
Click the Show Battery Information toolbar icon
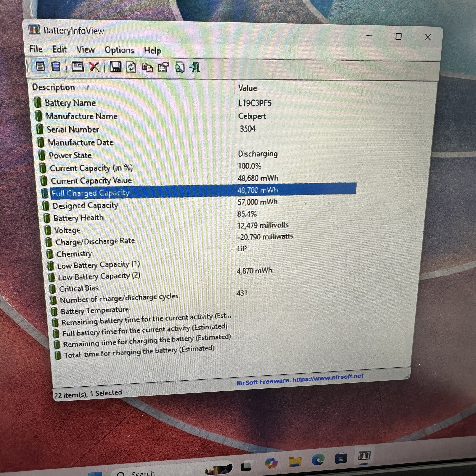40,66
